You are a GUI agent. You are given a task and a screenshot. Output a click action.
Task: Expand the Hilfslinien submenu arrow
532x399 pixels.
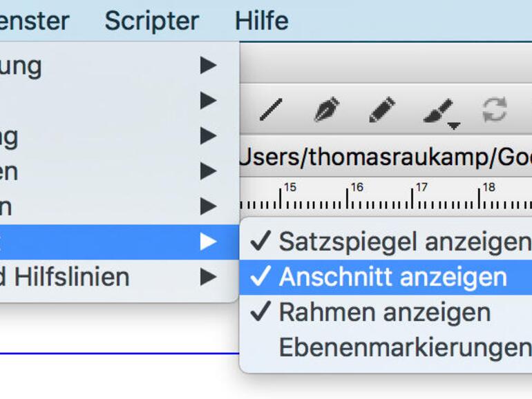pyautogui.click(x=208, y=277)
